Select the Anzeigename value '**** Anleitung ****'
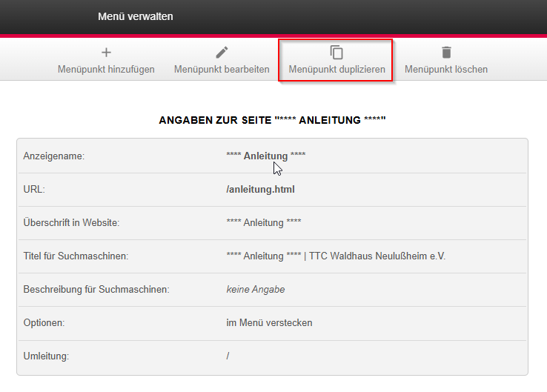This screenshot has width=547, height=392. [x=265, y=156]
